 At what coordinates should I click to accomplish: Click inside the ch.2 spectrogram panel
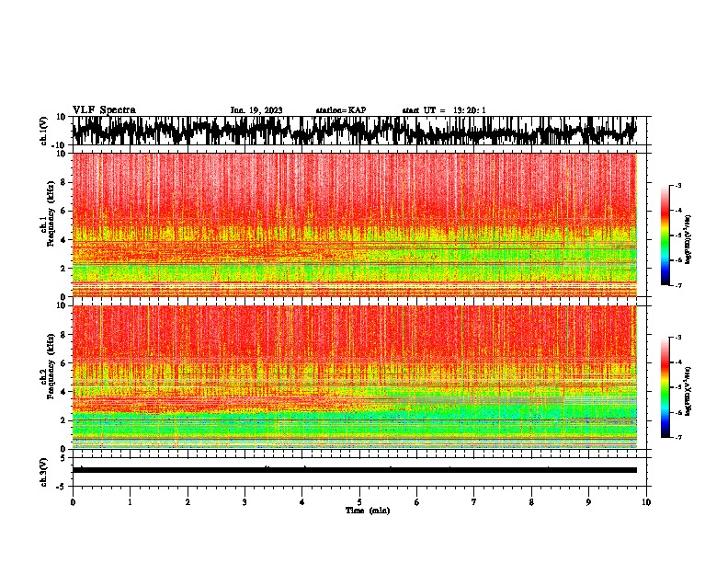354,377
